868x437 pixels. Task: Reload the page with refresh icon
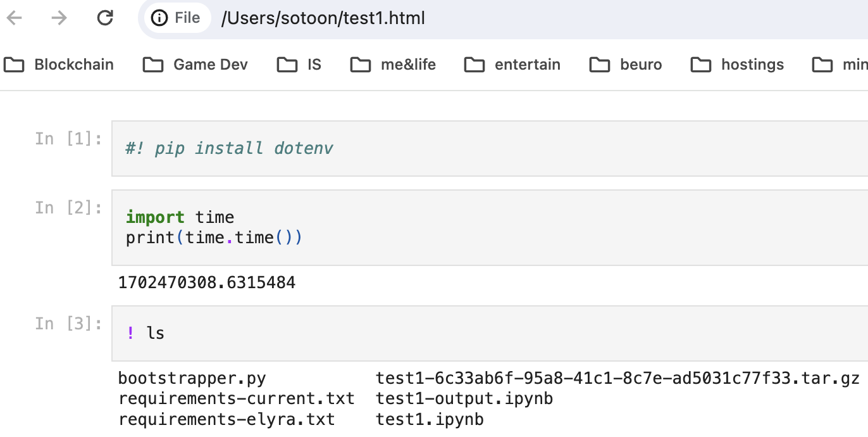104,18
